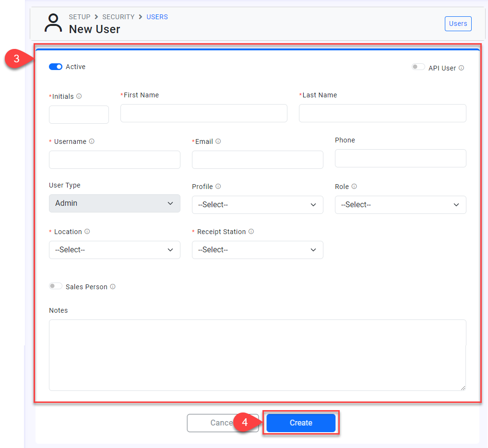Click the Email input field

coord(257,160)
